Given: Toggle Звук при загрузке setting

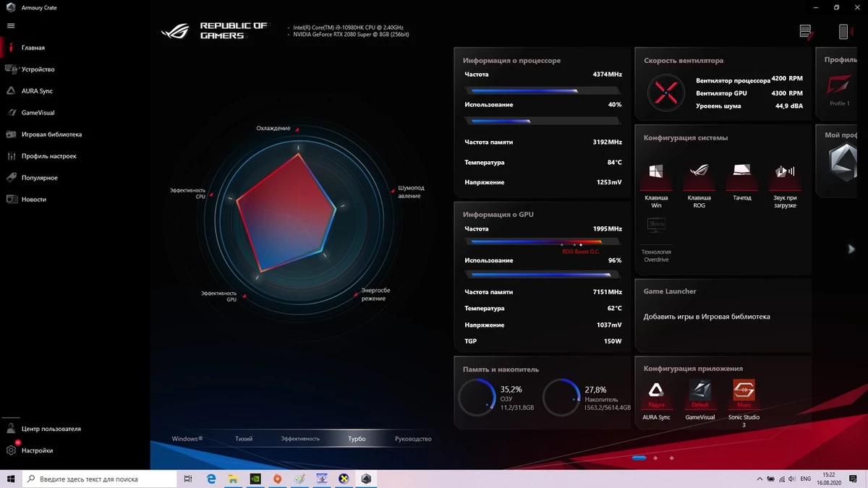Looking at the screenshot, I should click(785, 171).
